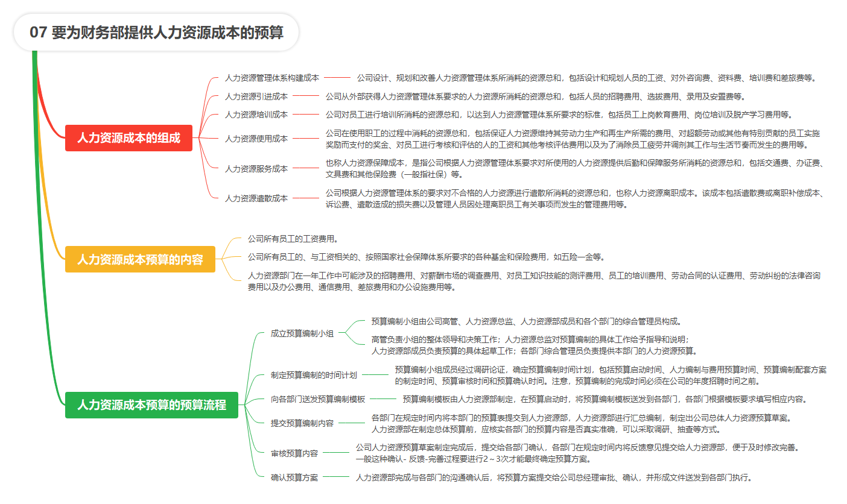Click the text starting '预算编制模板由人力资源部制定'

[605, 399]
